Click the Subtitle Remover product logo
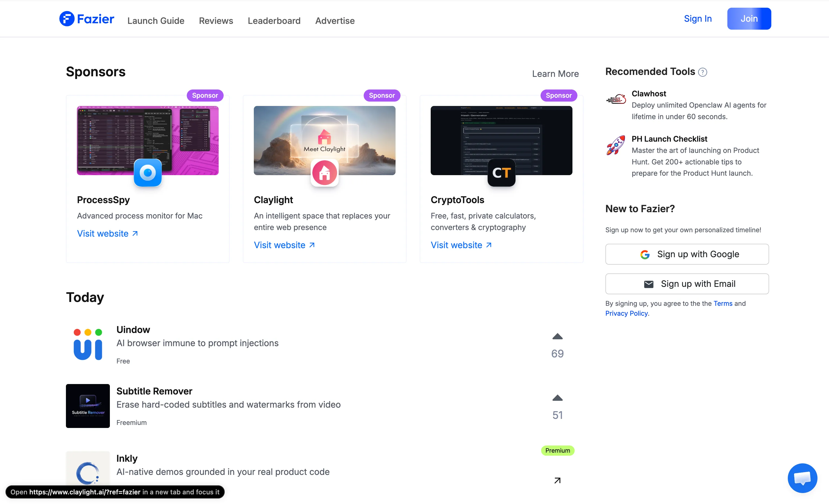Image resolution: width=829 pixels, height=504 pixels. pos(88,406)
